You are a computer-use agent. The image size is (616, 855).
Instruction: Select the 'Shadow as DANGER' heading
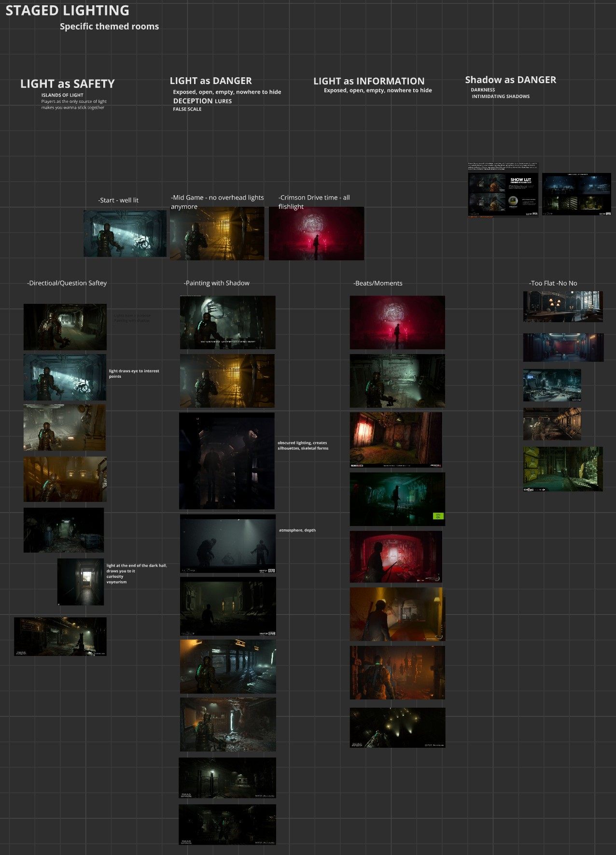(510, 80)
